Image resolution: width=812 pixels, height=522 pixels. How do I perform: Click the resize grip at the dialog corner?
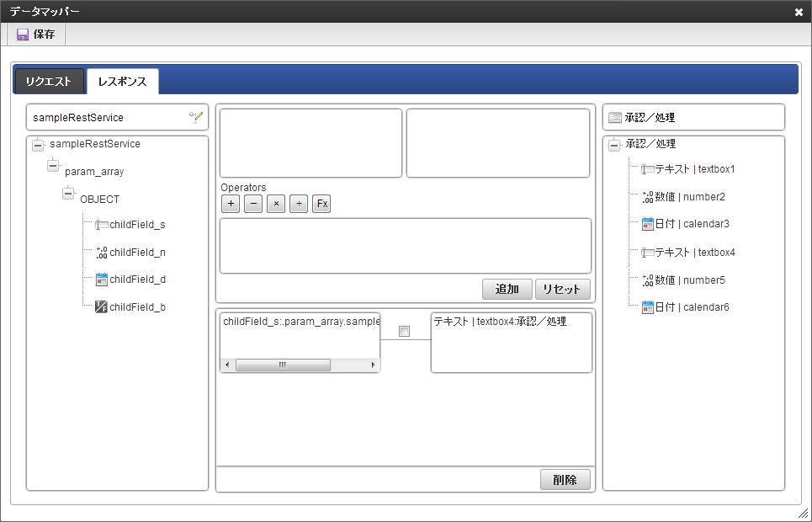[803, 512]
